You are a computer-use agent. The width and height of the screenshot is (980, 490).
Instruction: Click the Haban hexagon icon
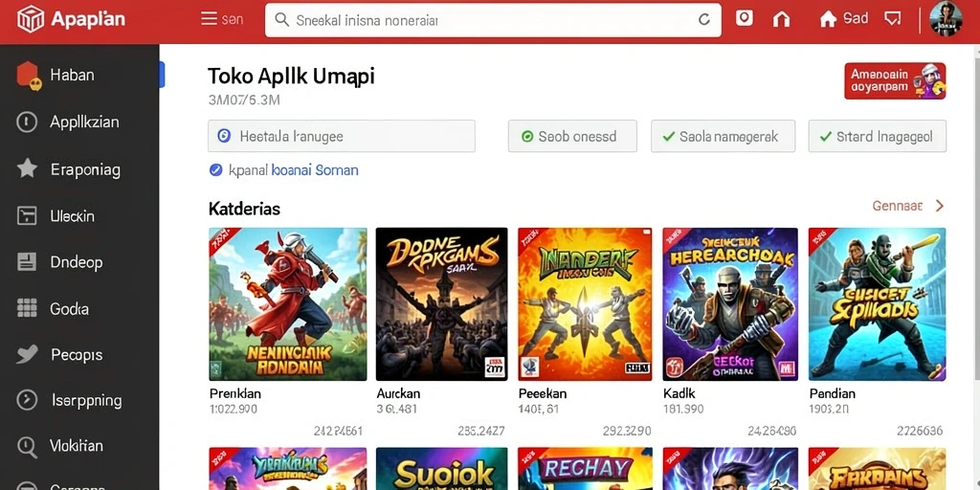[x=29, y=76]
